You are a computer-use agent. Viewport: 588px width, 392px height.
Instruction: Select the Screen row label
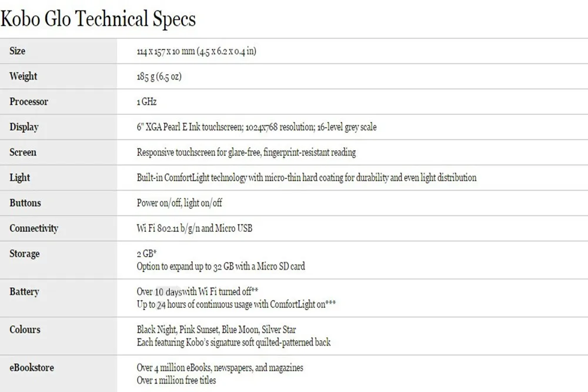click(x=23, y=152)
